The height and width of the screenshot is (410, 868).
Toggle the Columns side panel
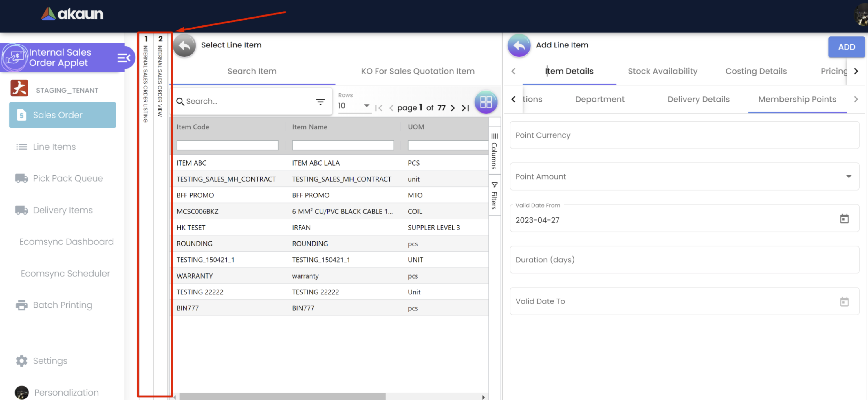click(x=494, y=151)
